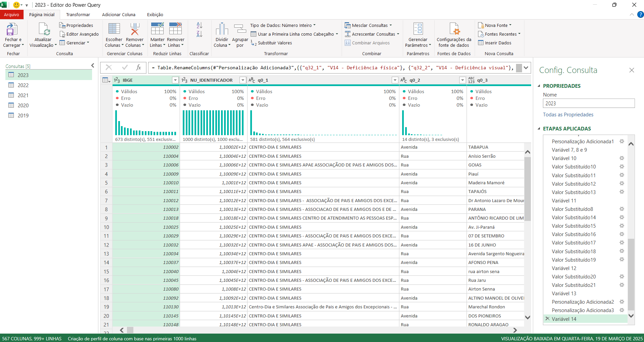Switch to the Transformar tab
This screenshot has width=644, height=342.
pyautogui.click(x=78, y=14)
